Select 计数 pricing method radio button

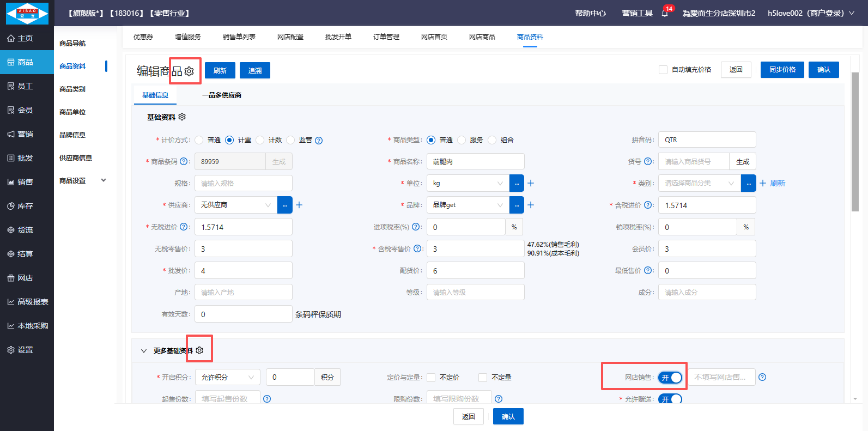(260, 140)
